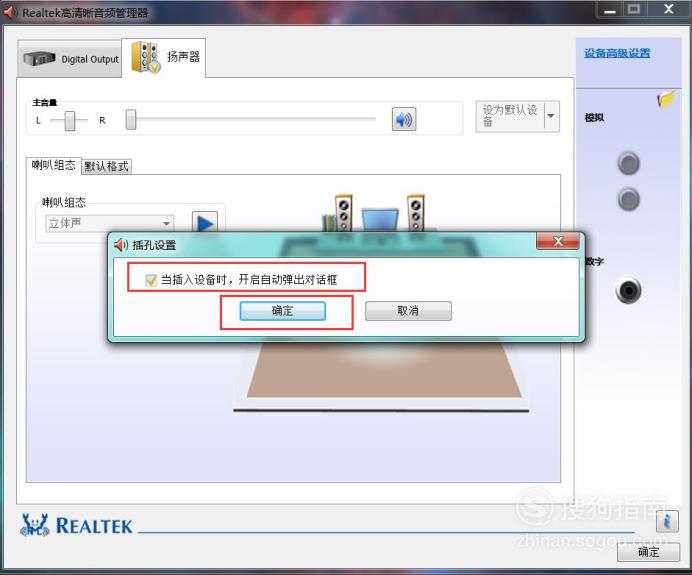Open the 立体声 speaker configuration dropdown

click(x=109, y=223)
